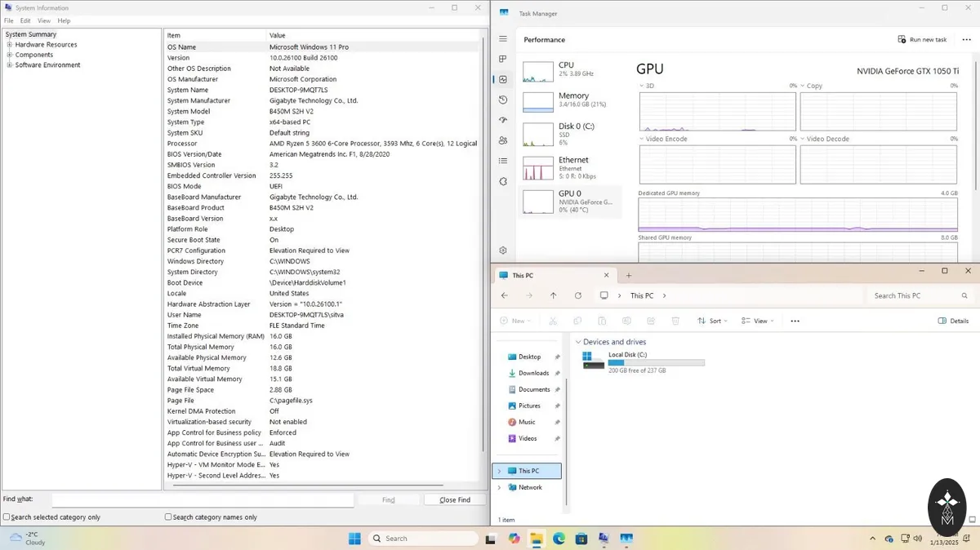Screen dimensions: 980x550
Task: Open View menu in System Information
Action: (x=44, y=20)
